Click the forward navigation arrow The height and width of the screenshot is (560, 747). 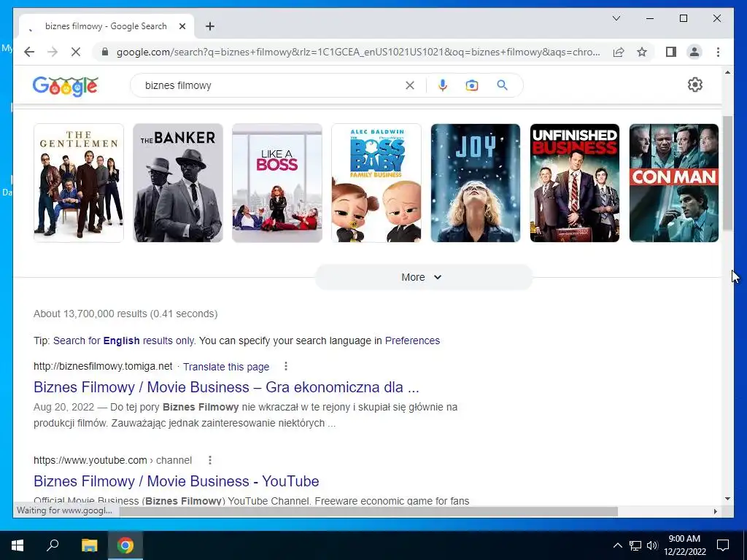pos(53,52)
